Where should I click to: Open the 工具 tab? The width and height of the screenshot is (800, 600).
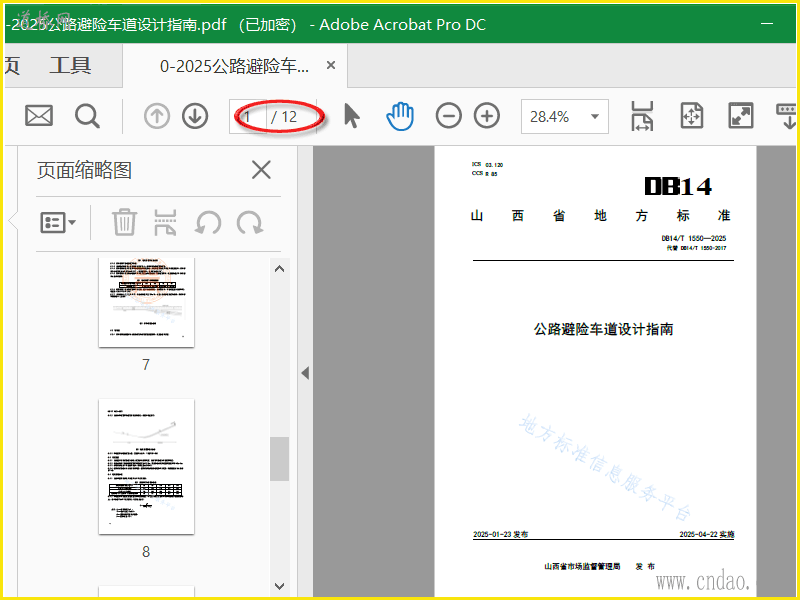pyautogui.click(x=70, y=65)
